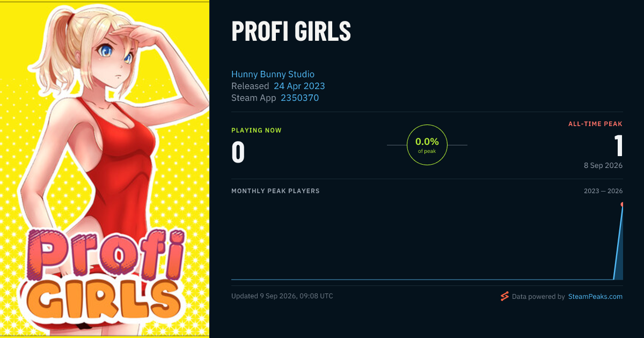
Task: Click the 8 Sep 2026 peak date
Action: (603, 165)
